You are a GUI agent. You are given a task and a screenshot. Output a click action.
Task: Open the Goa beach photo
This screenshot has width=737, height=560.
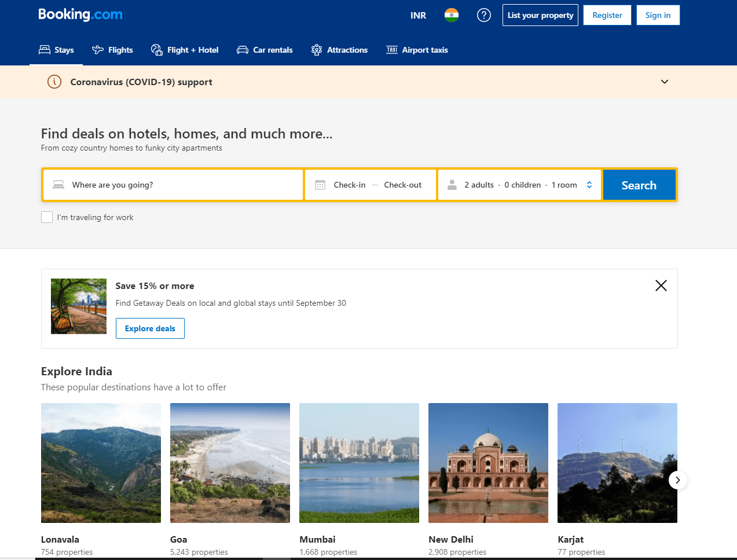[230, 463]
